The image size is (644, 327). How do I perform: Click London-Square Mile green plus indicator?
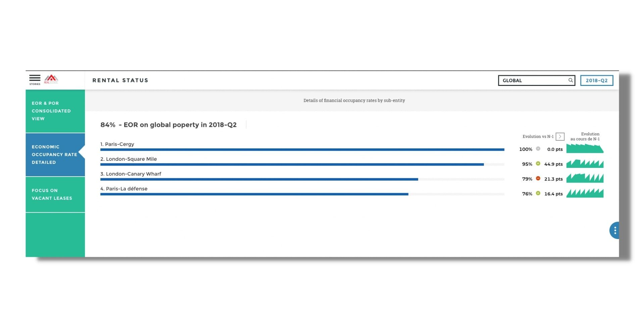[538, 163]
